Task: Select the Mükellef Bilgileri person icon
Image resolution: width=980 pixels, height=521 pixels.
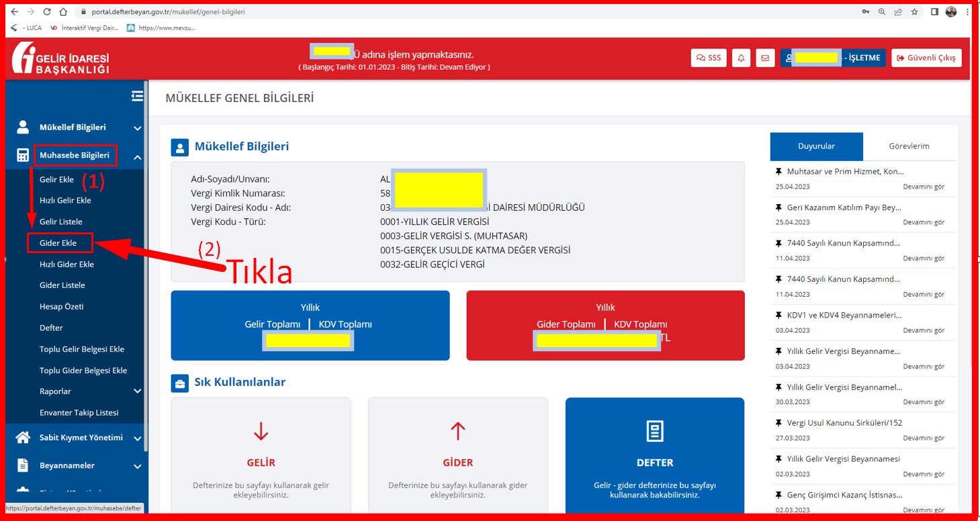Action: (x=23, y=127)
